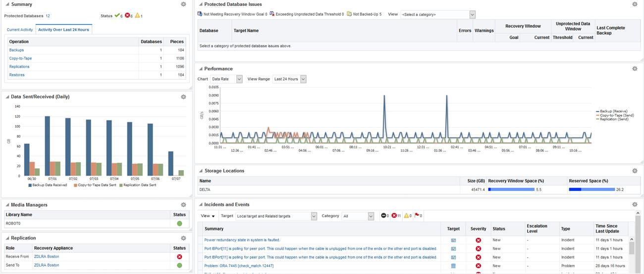
Task: Open gear menu for Protected Database Issues
Action: tap(635, 4)
